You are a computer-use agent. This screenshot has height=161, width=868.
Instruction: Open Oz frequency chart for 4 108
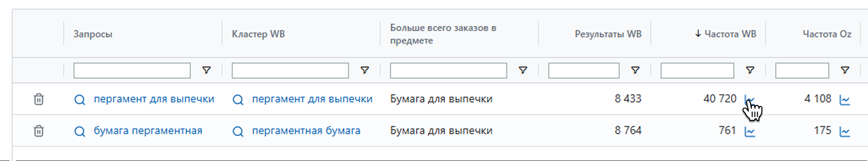pyautogui.click(x=845, y=100)
